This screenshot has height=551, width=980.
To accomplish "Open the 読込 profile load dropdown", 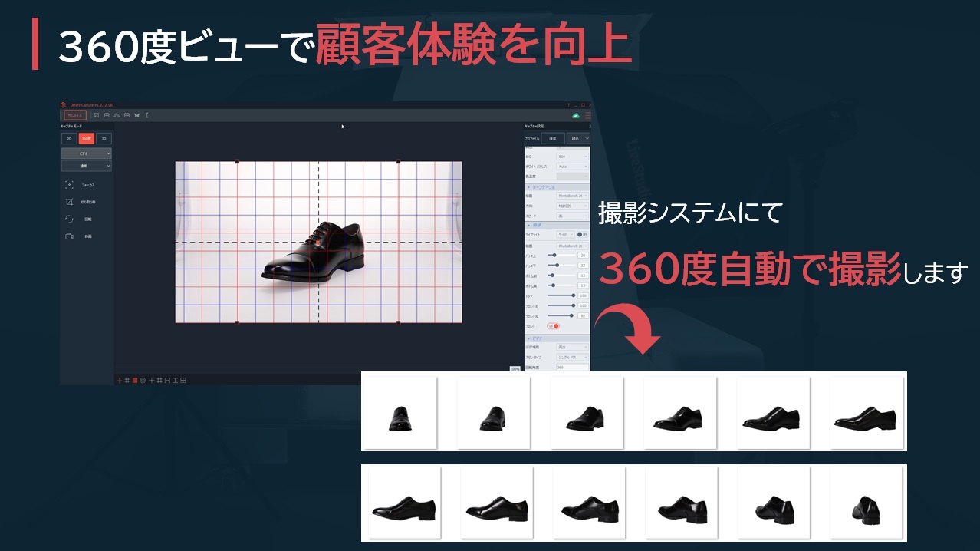I will tap(578, 138).
